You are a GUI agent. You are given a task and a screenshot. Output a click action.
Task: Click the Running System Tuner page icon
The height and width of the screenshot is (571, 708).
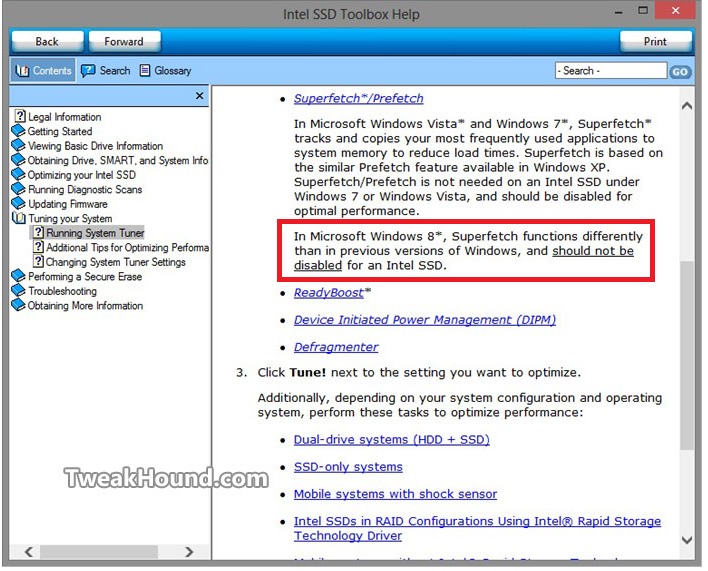39,232
